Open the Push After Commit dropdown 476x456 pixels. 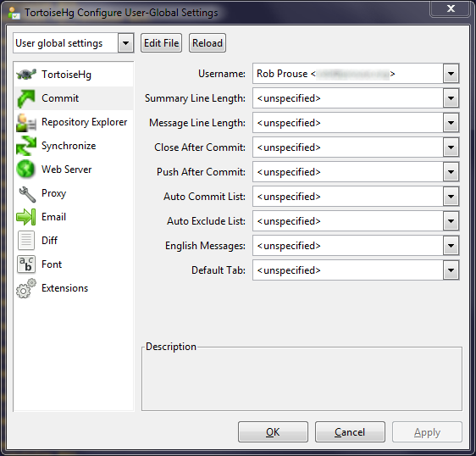[x=451, y=172]
